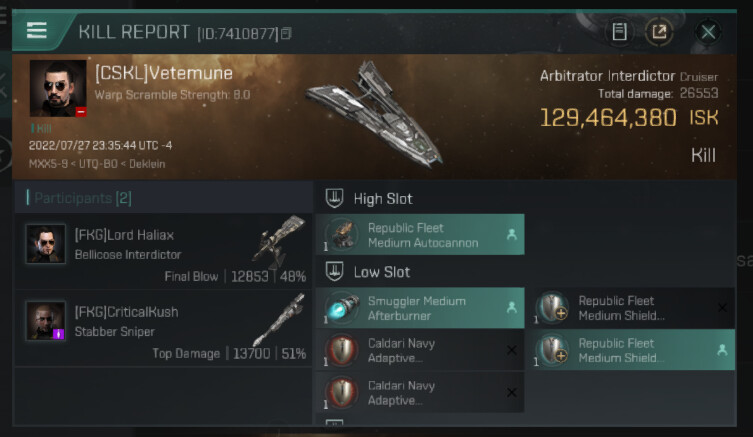Click Lord Haliax's portrait
The width and height of the screenshot is (753, 437).
point(45,244)
